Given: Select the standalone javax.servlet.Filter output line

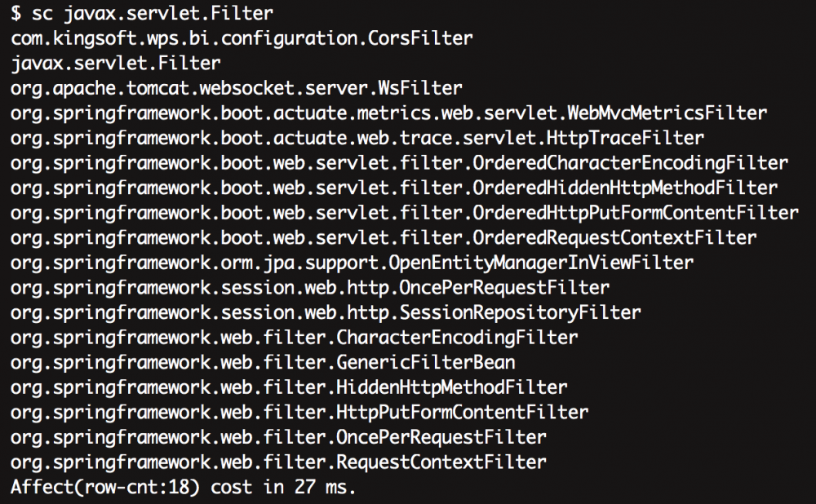Looking at the screenshot, I should click(116, 63).
